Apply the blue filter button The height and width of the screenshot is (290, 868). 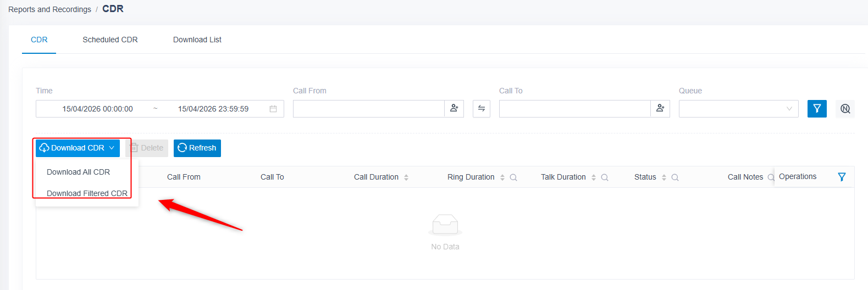tap(817, 109)
